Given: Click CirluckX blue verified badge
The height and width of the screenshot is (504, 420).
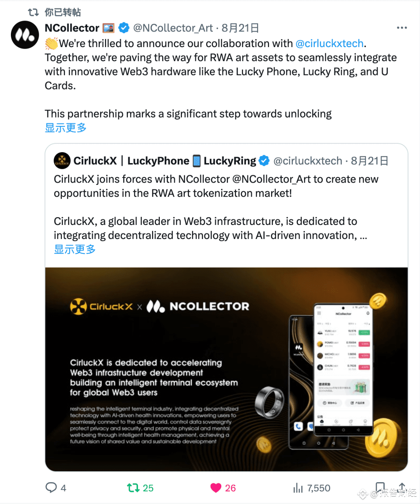Looking at the screenshot, I should point(264,161).
